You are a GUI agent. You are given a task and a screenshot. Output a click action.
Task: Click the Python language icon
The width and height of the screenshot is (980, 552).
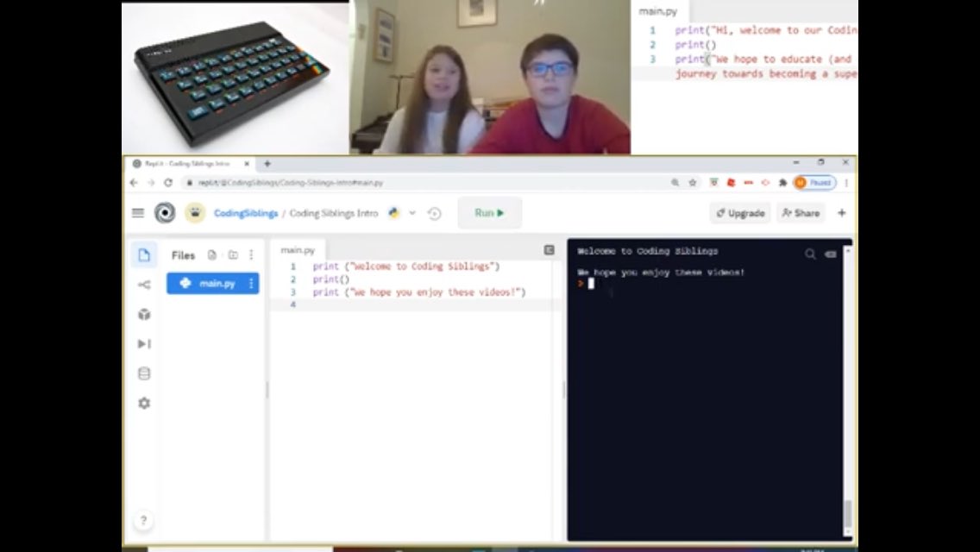[393, 213]
